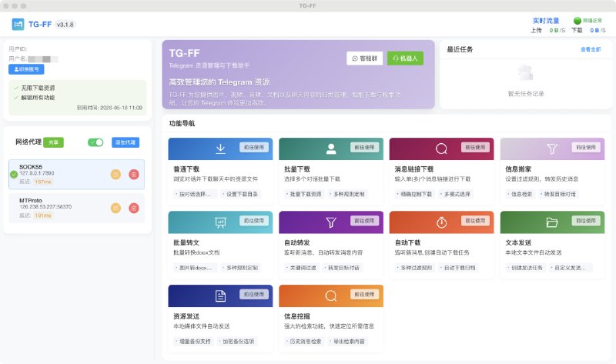Click the 精确控制下载 tag
The height and width of the screenshot is (364, 616).
tap(415, 194)
